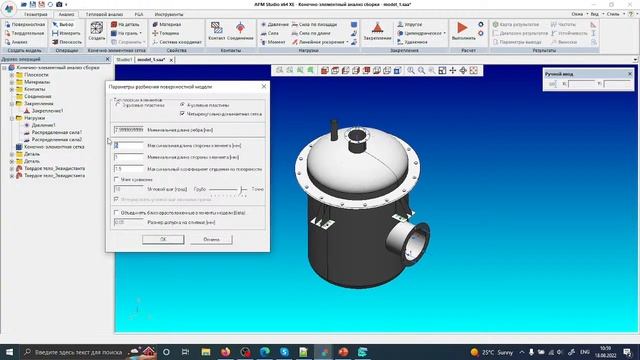Run the Выполнить calculation

tap(463, 31)
